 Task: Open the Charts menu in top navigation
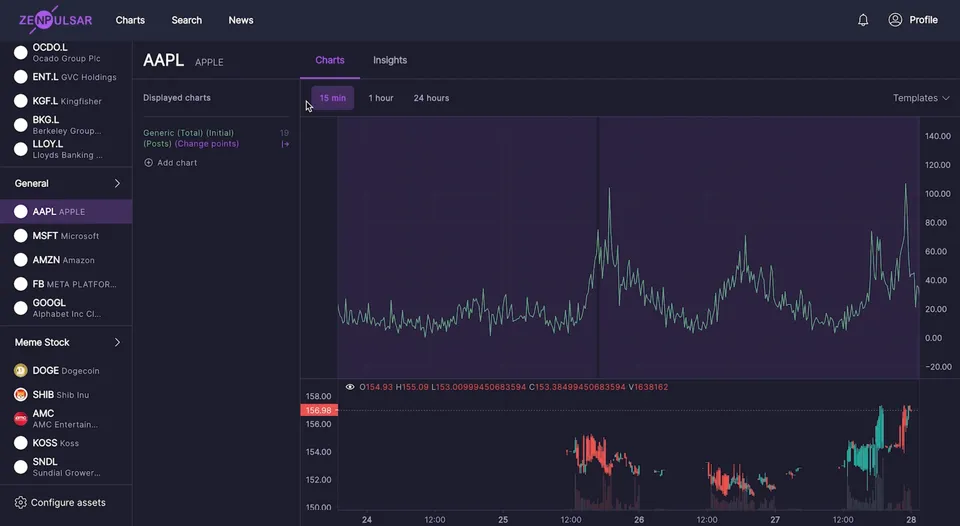point(130,20)
